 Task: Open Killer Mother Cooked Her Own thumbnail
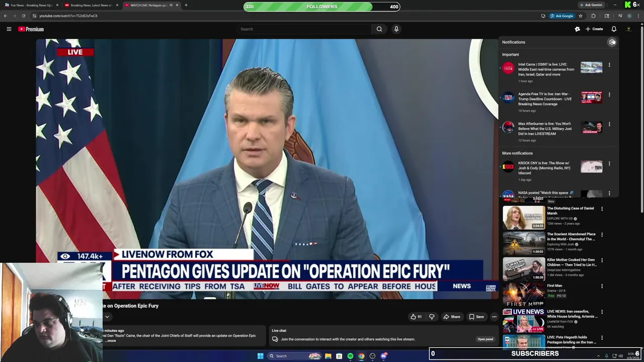coord(524,269)
